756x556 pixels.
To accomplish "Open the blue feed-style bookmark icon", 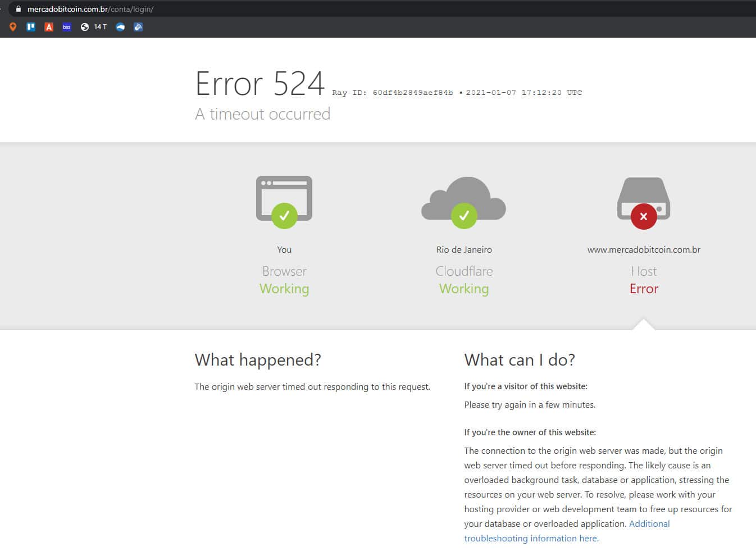I will (x=138, y=27).
